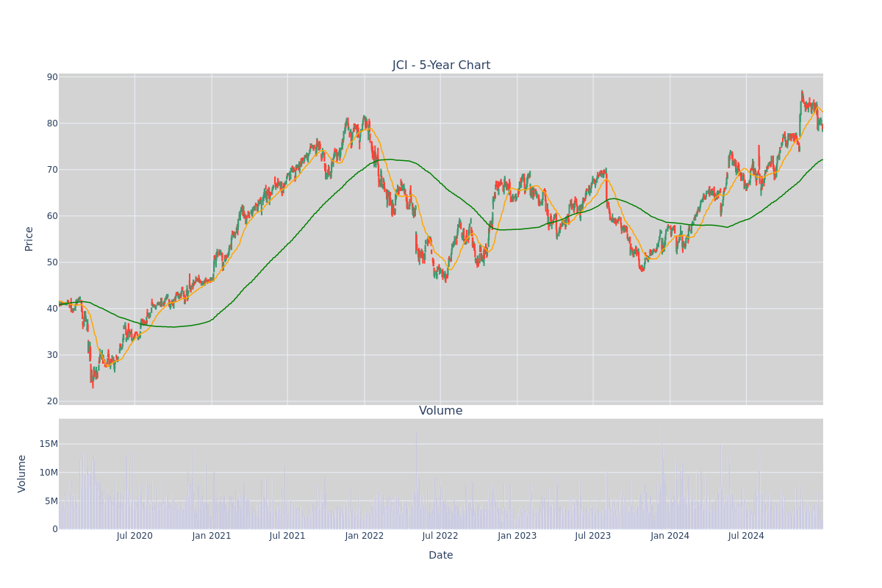The width and height of the screenshot is (882, 588).
Task: Click the 5M volume tick label
Action: pyautogui.click(x=51, y=501)
